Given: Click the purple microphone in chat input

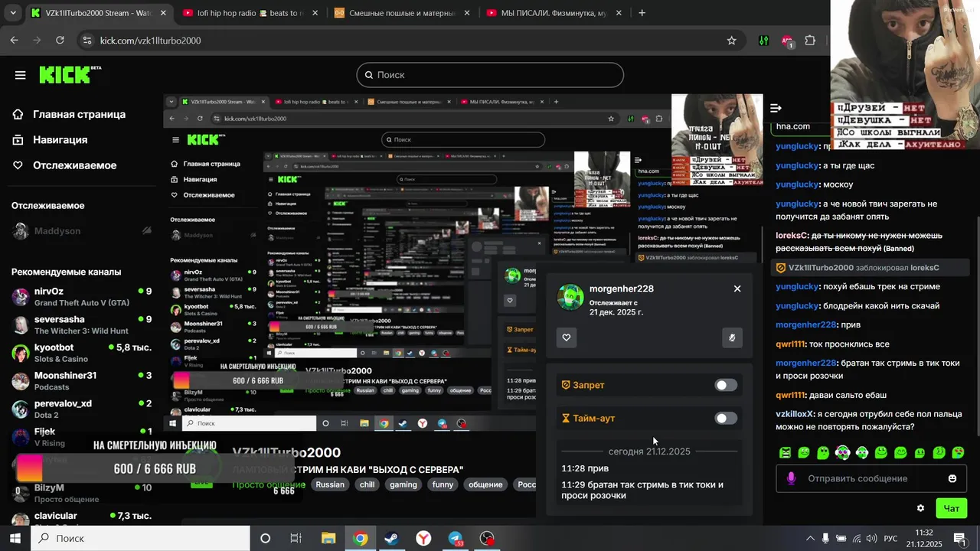Looking at the screenshot, I should 791,478.
